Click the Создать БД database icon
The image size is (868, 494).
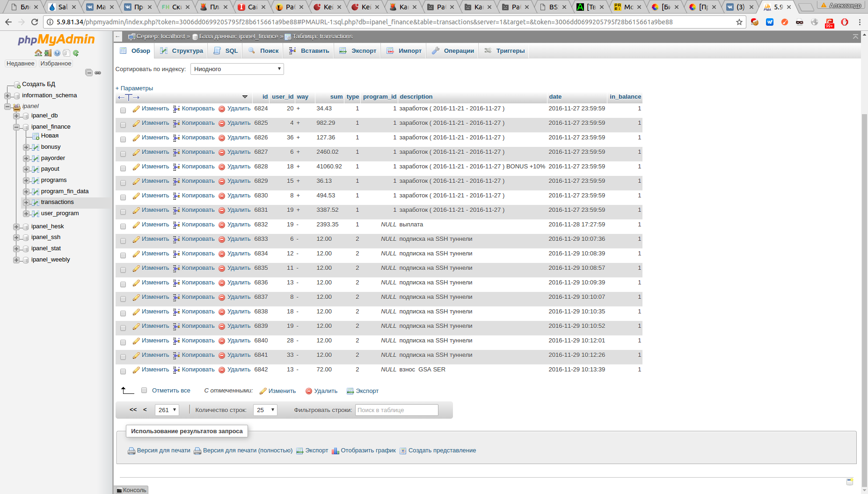(x=17, y=85)
